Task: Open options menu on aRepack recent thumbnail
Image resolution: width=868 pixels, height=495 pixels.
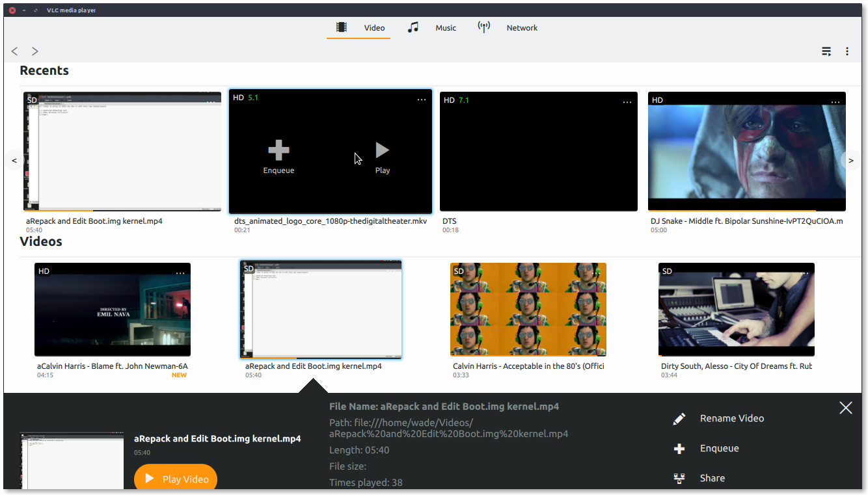Action: click(211, 101)
